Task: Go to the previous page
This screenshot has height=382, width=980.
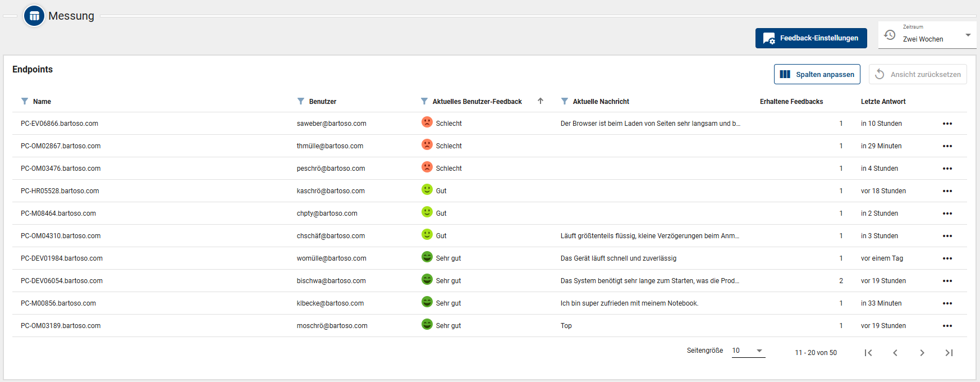Action: click(895, 353)
